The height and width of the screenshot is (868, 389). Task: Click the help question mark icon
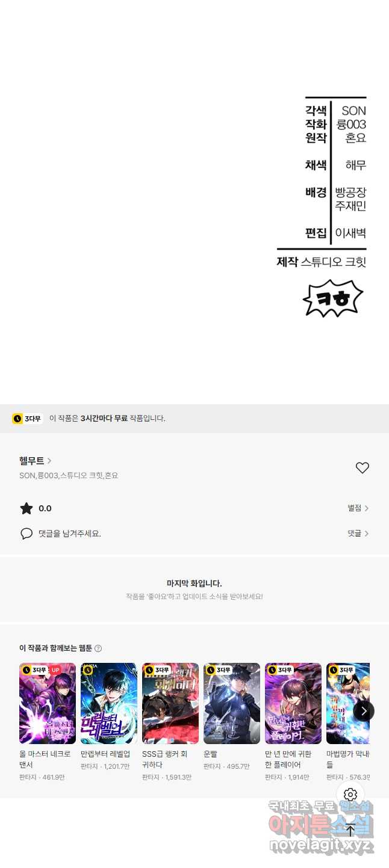tap(98, 648)
